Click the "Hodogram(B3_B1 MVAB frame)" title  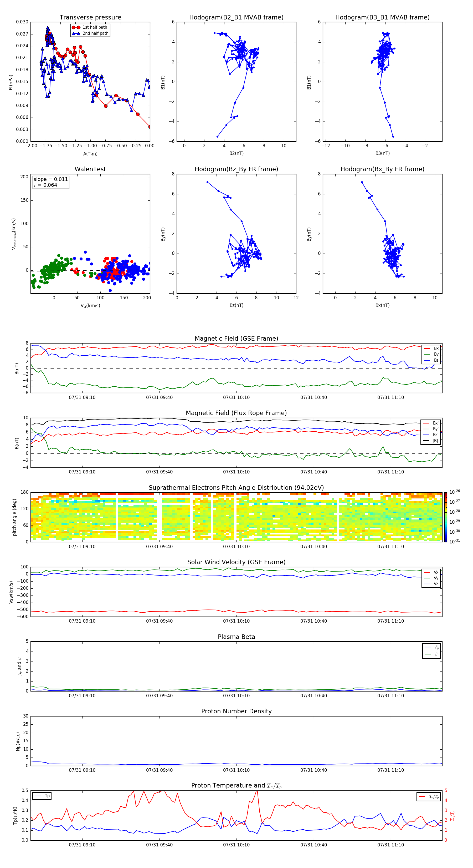382,18
